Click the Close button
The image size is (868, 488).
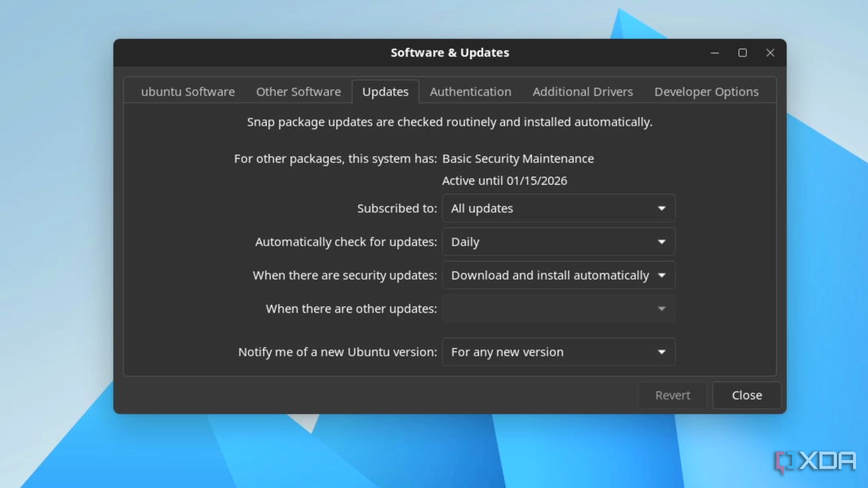tap(747, 395)
